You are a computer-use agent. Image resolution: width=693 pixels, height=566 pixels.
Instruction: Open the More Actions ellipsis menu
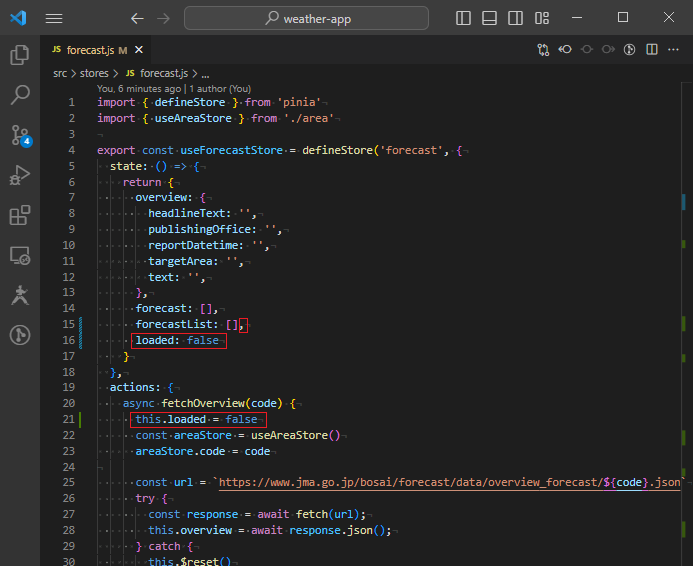pyautogui.click(x=673, y=49)
